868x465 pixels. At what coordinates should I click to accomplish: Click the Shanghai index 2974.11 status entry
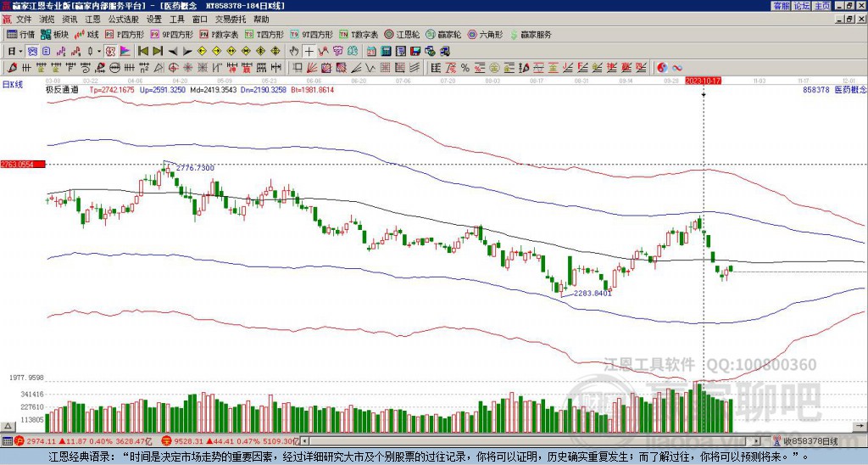click(x=83, y=441)
